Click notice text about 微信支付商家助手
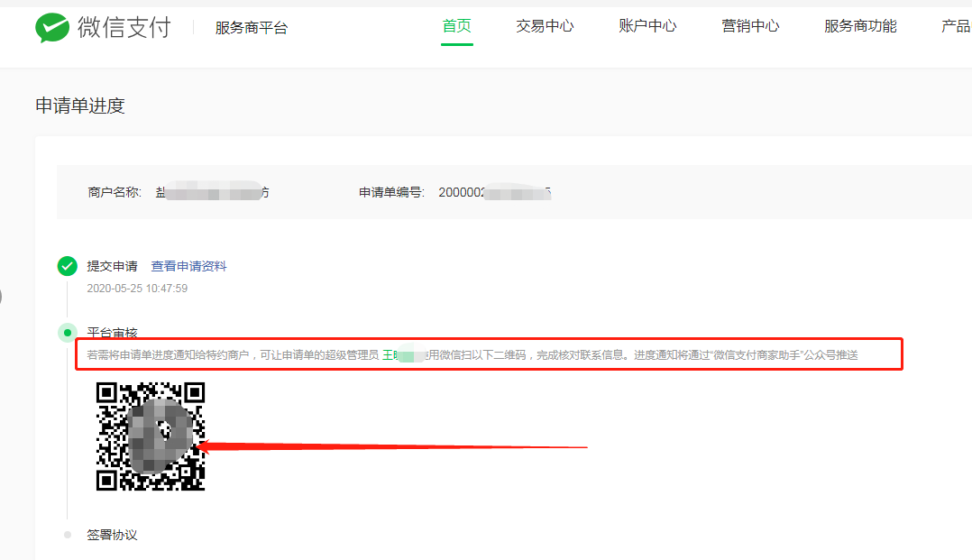This screenshot has height=560, width=972. [472, 354]
